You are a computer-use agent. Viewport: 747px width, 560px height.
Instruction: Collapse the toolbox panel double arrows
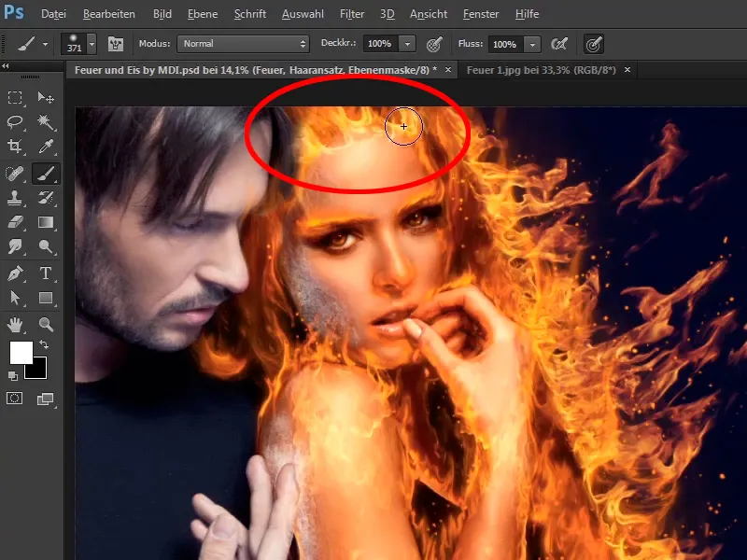point(6,65)
